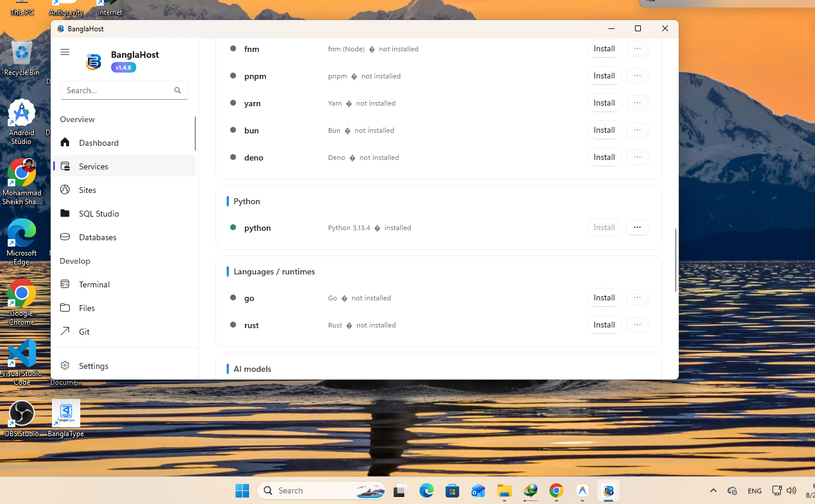The width and height of the screenshot is (815, 504).
Task: Click the hamburger menu icon in BanglaHost
Action: (65, 52)
